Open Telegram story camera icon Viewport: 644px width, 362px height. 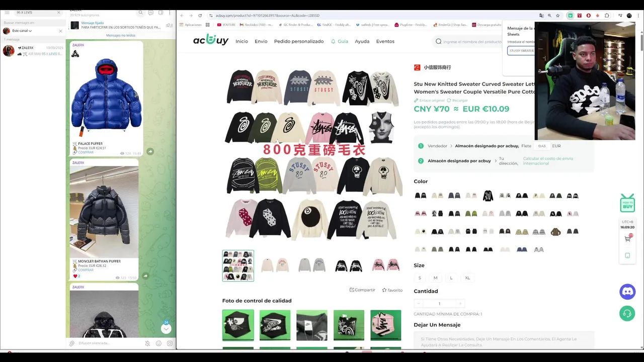coord(170,343)
